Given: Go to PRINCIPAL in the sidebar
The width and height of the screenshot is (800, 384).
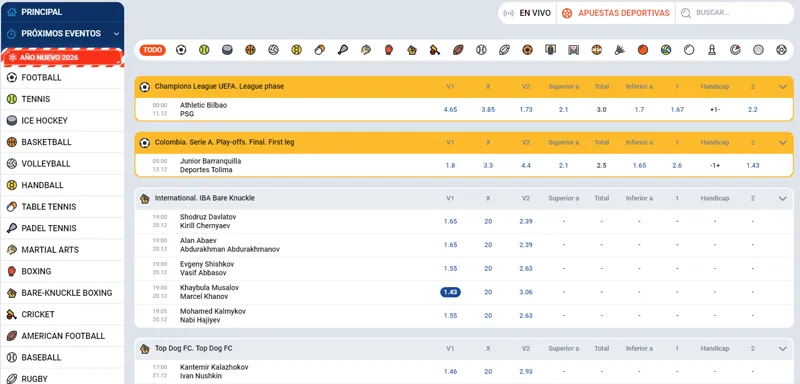Looking at the screenshot, I should [62, 12].
